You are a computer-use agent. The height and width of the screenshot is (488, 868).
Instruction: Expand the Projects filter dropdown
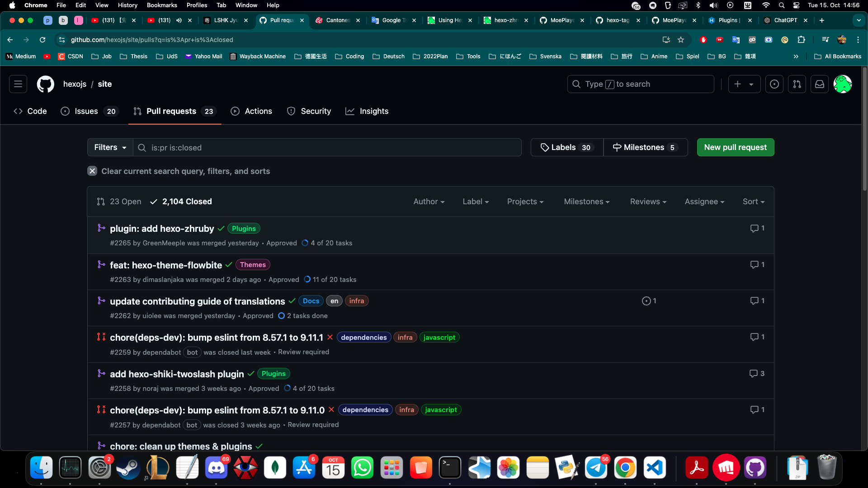[525, 202]
